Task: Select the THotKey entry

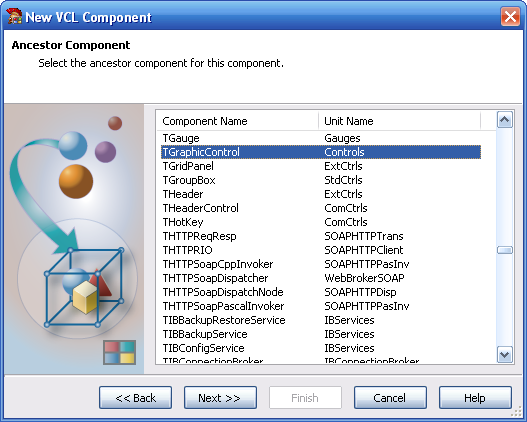Action: (x=321, y=222)
